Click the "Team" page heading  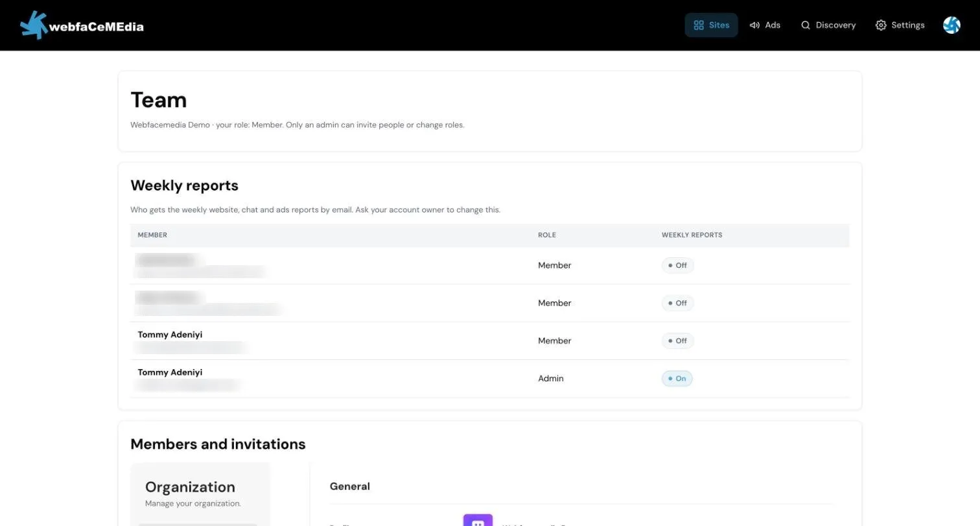click(x=159, y=100)
